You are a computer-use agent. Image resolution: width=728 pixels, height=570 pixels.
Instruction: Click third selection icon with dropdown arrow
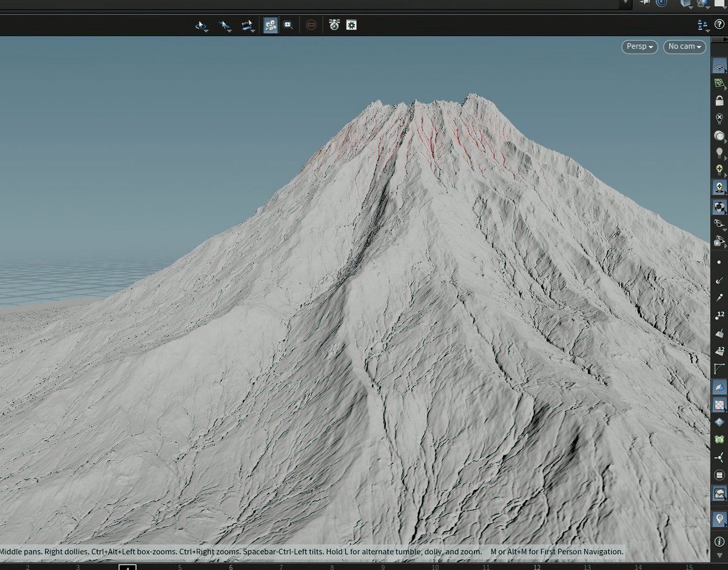248,25
